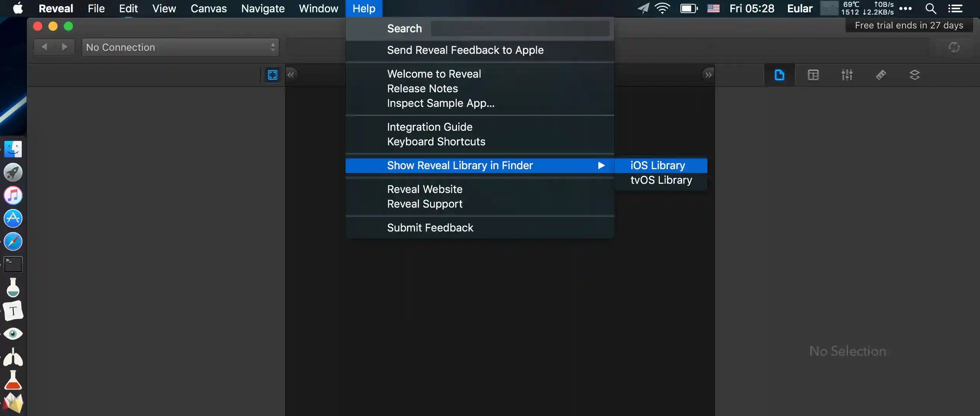Open Integration Guide menu entry
The width and height of the screenshot is (980, 416).
point(429,127)
